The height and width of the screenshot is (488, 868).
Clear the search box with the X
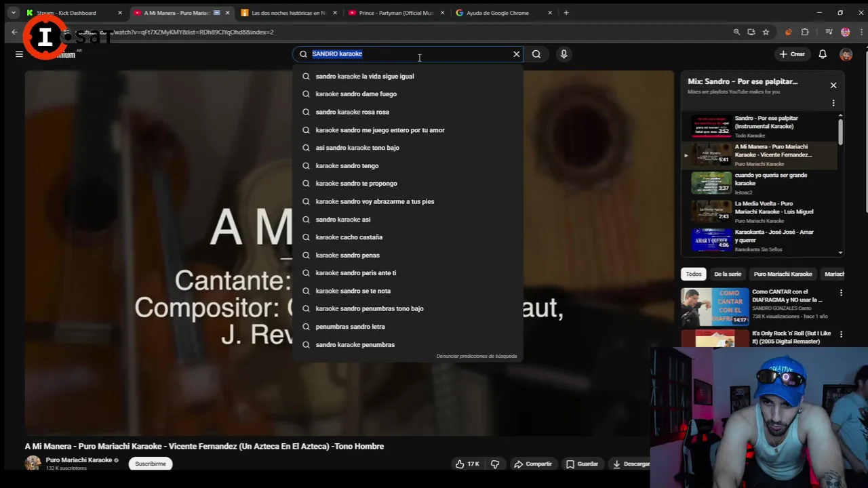(x=517, y=54)
